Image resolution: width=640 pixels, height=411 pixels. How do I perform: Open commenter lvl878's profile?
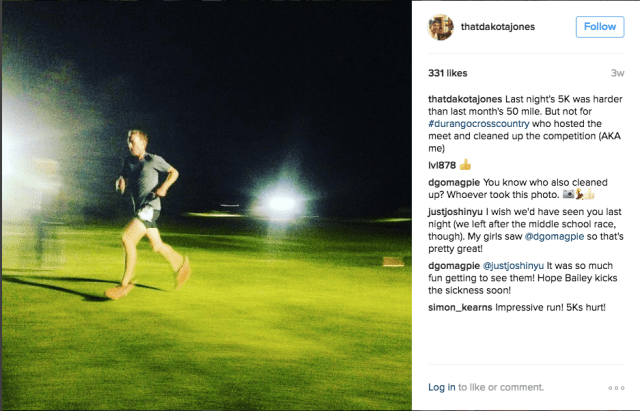point(441,164)
